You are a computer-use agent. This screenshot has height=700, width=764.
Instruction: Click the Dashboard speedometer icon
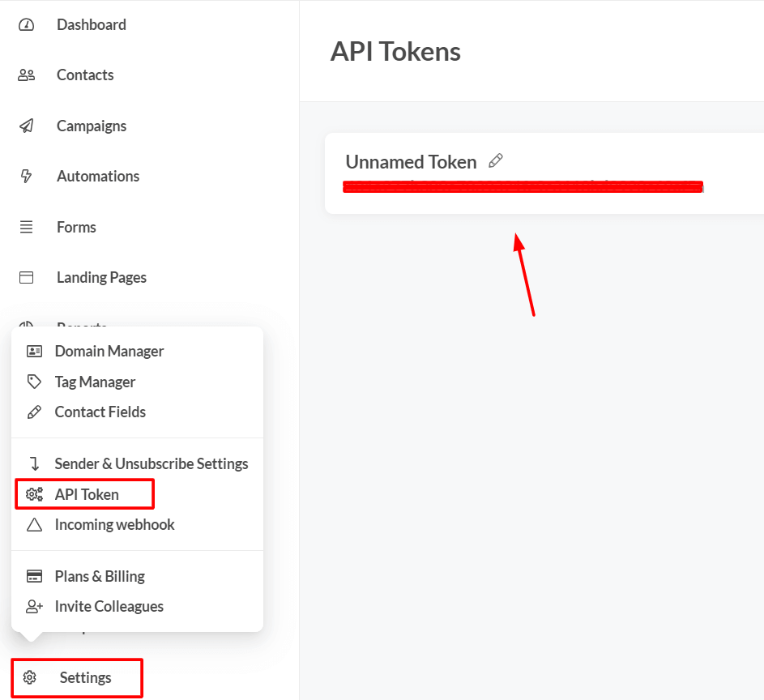click(27, 25)
